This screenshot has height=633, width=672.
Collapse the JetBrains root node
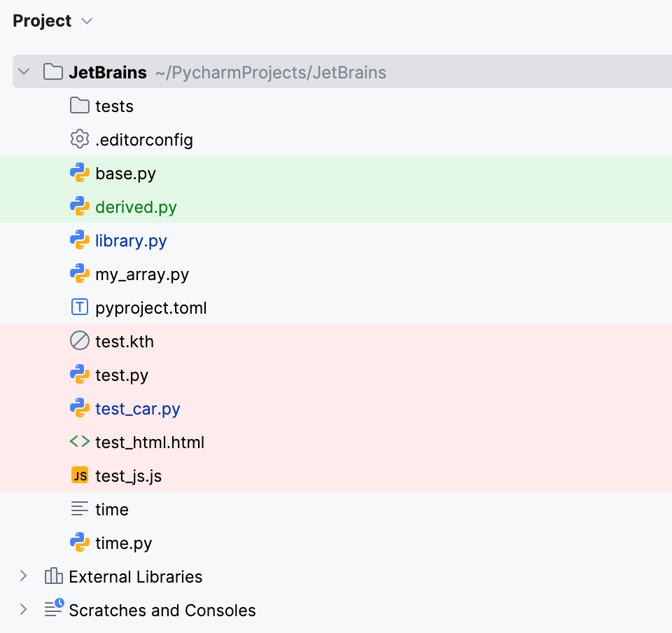click(23, 71)
